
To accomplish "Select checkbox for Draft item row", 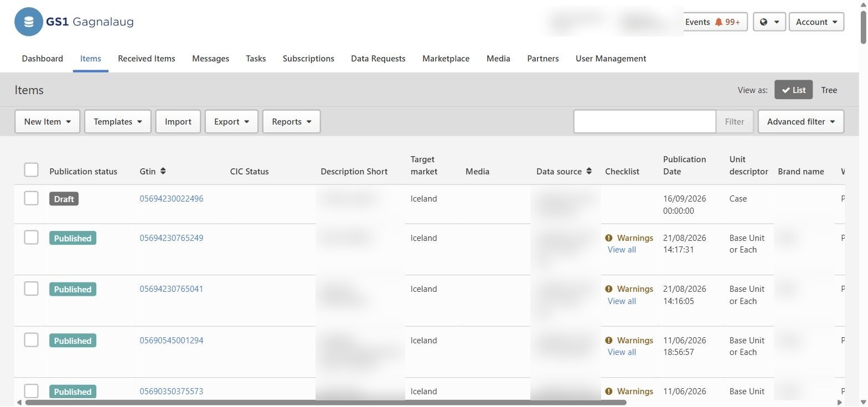I will (31, 198).
